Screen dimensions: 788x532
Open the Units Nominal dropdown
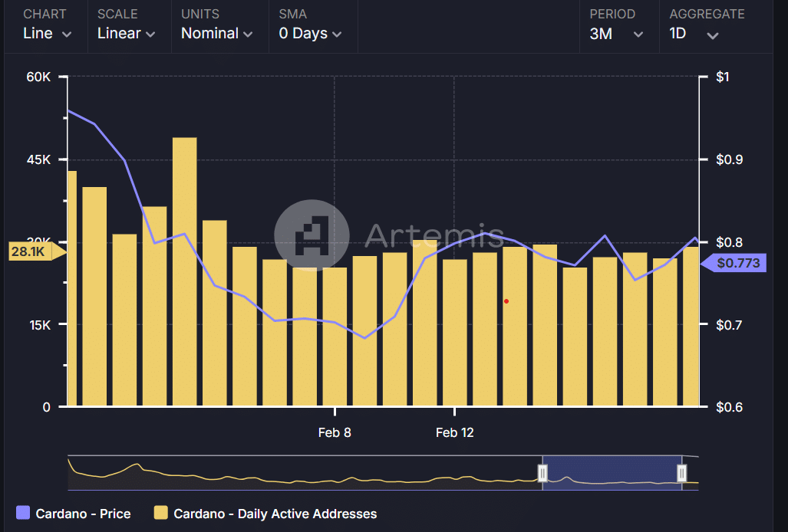click(x=216, y=34)
